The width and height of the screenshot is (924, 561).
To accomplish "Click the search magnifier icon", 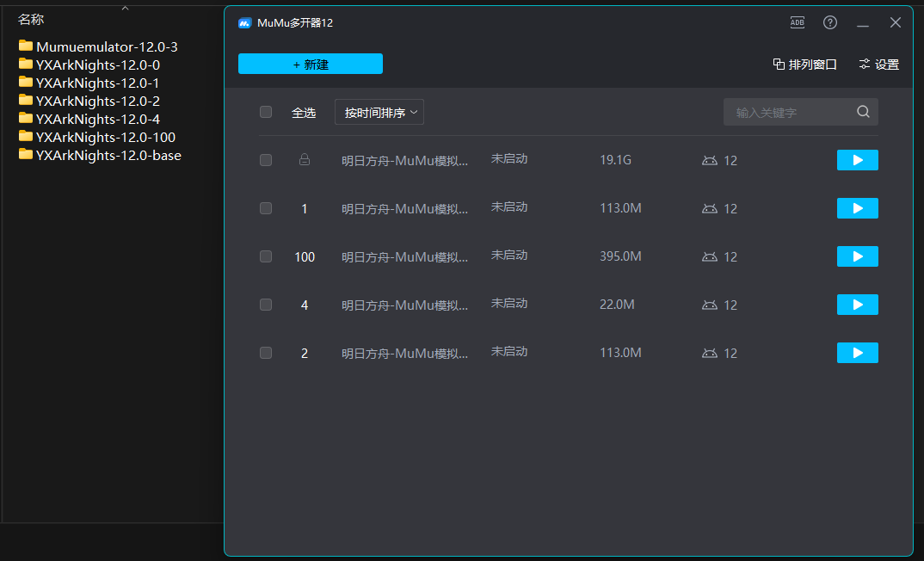I will (x=863, y=111).
